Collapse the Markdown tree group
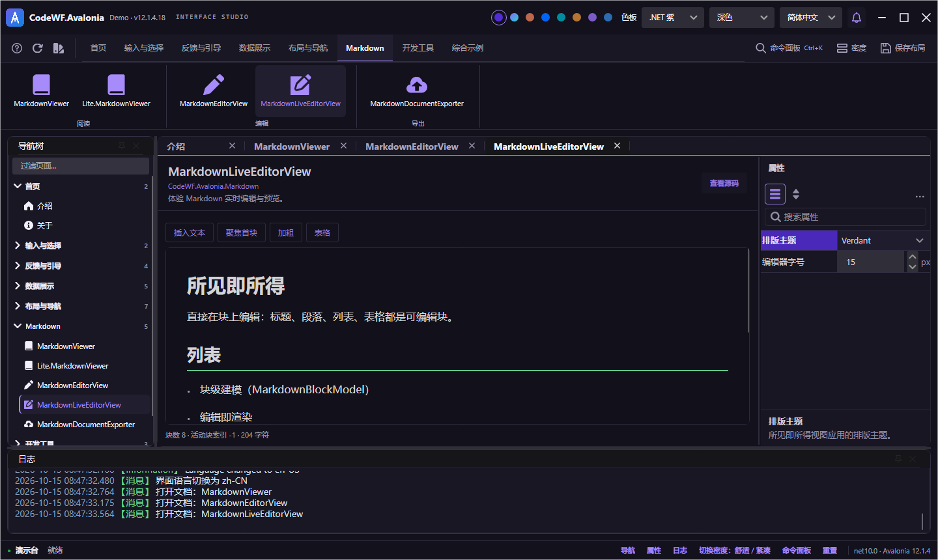This screenshot has height=560, width=938. pos(18,326)
